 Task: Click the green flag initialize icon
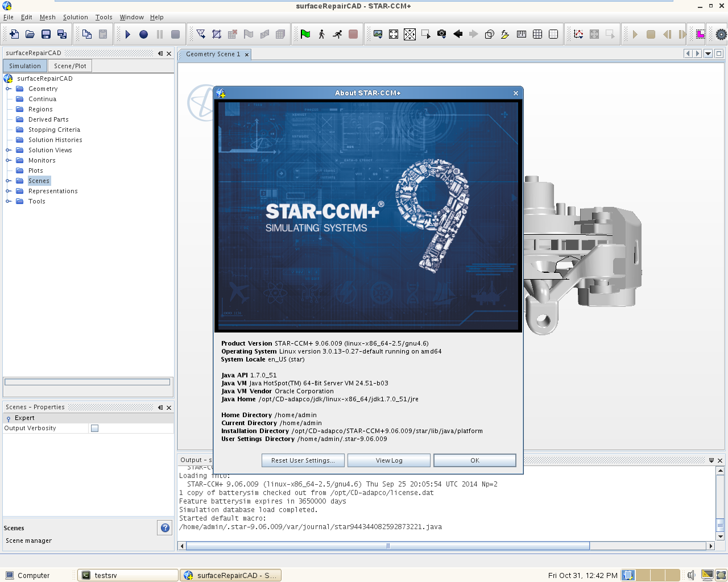click(x=305, y=34)
